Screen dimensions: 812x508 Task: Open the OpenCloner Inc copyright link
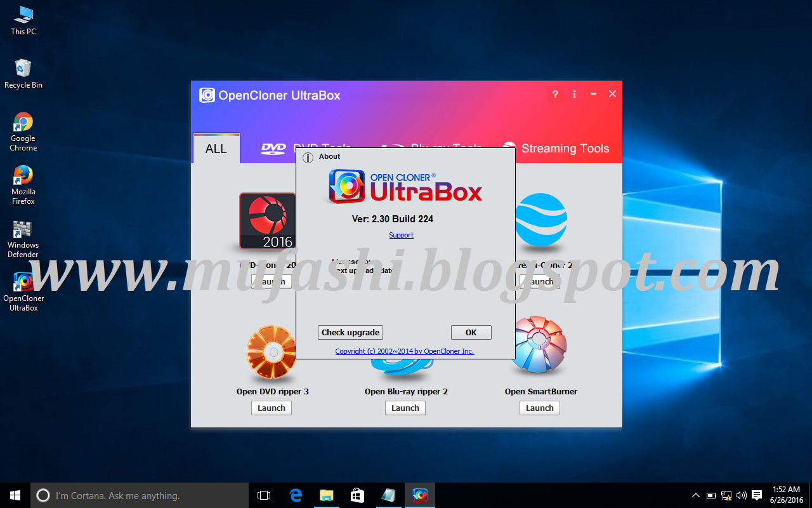tap(404, 351)
